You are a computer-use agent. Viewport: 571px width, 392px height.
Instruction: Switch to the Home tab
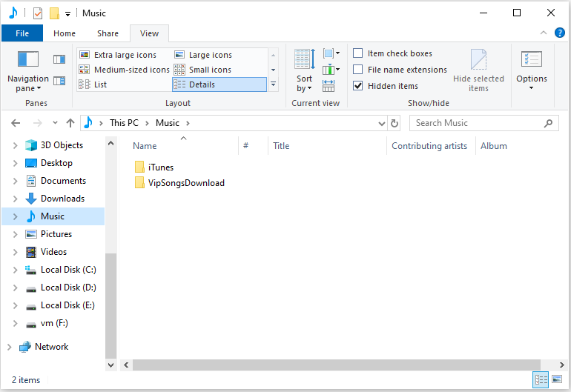pyautogui.click(x=65, y=33)
